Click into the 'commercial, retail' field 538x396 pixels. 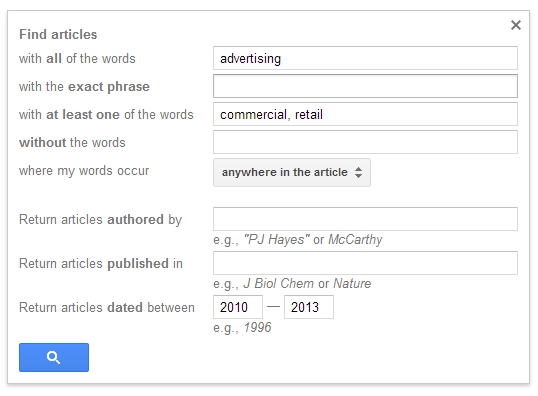(x=365, y=114)
